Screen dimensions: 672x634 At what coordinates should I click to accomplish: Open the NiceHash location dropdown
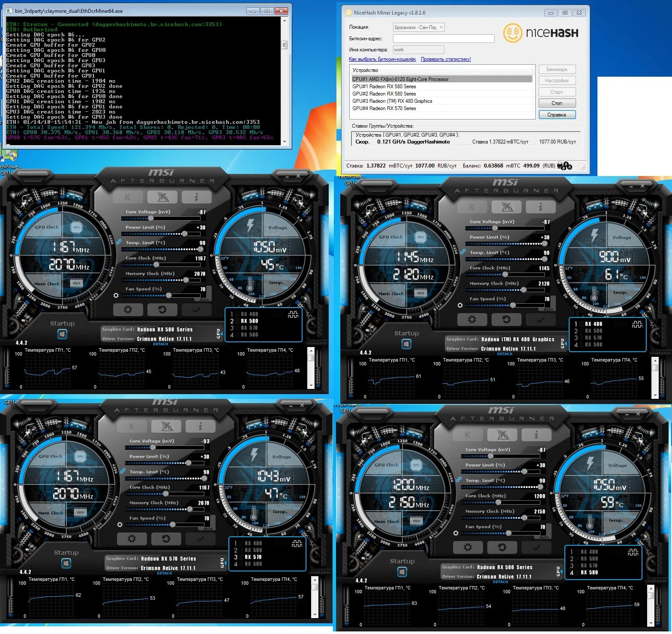click(x=419, y=27)
